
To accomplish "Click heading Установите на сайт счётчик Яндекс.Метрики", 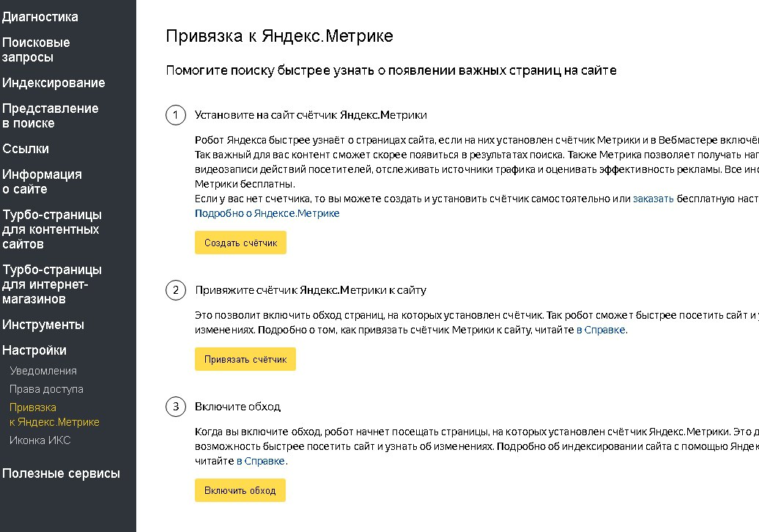I will [x=311, y=115].
